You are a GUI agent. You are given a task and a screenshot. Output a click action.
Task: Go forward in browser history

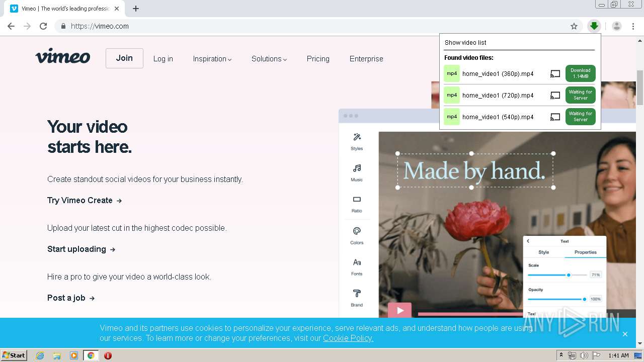[27, 26]
